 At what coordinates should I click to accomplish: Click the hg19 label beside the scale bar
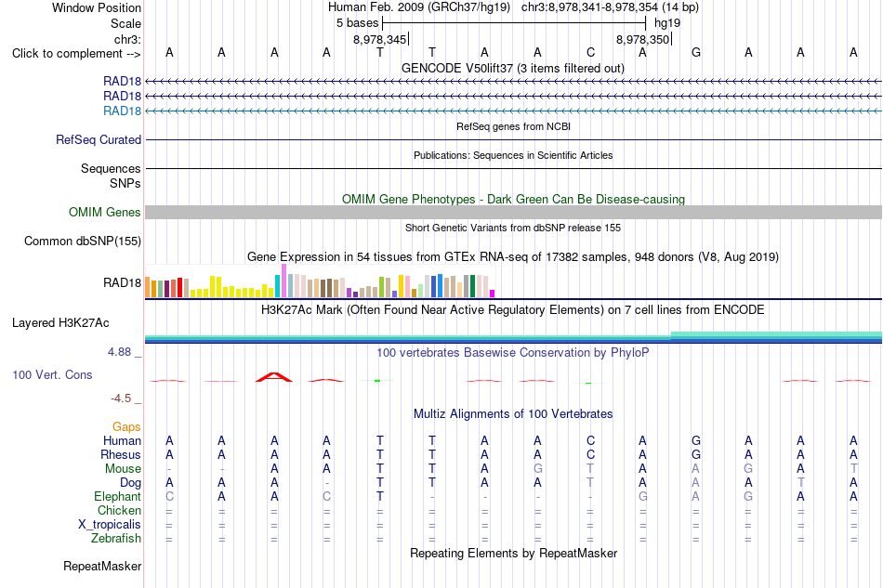click(666, 23)
